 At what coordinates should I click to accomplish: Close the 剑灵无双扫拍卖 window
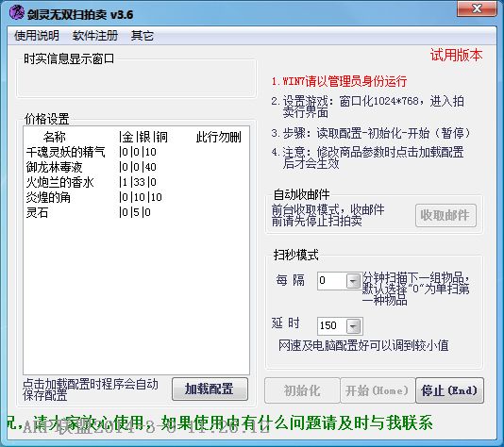[x=477, y=8]
